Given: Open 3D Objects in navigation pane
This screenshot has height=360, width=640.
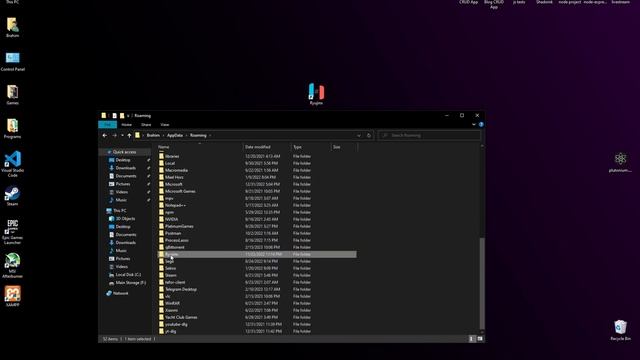Looking at the screenshot, I should coord(122,219).
